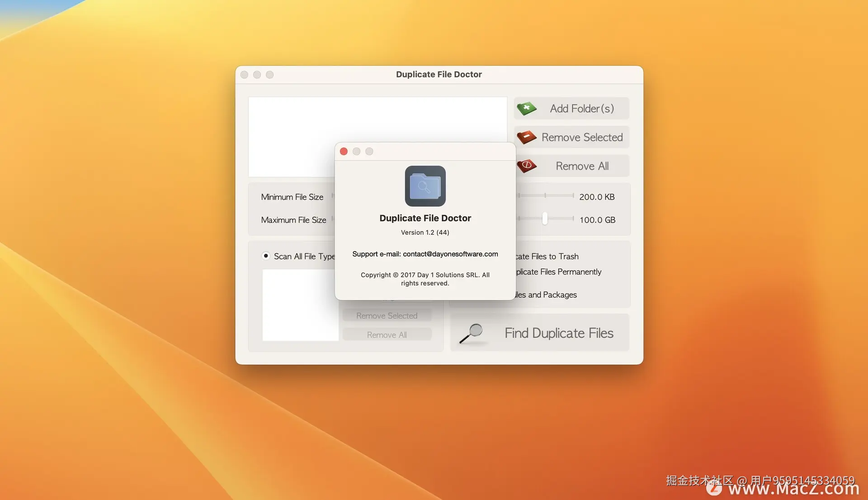
Task: Click the red prohibited icon beside Remove All
Action: (526, 166)
